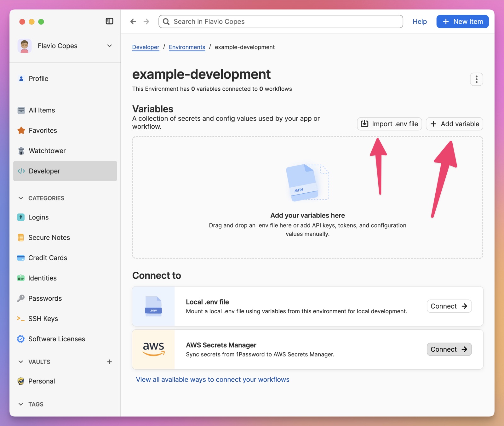The height and width of the screenshot is (426, 504).
Task: Click the Secure Notes notepad icon
Action: [x=21, y=237]
